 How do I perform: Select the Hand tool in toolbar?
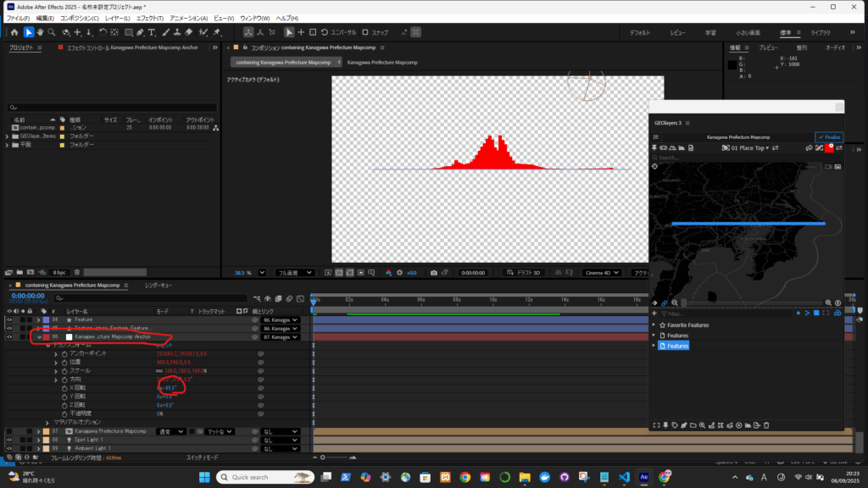40,32
